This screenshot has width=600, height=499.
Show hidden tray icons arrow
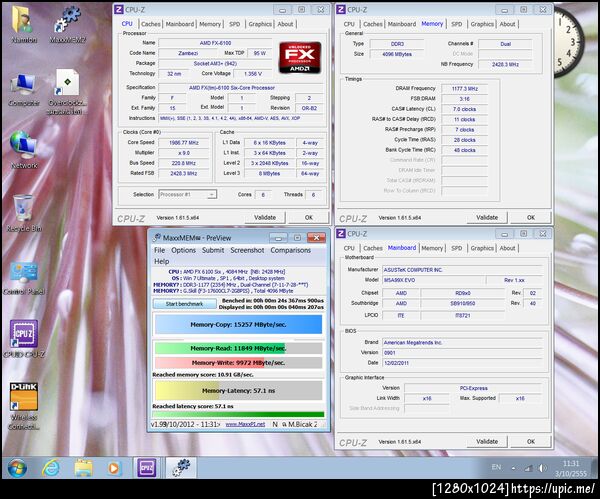[x=514, y=468]
